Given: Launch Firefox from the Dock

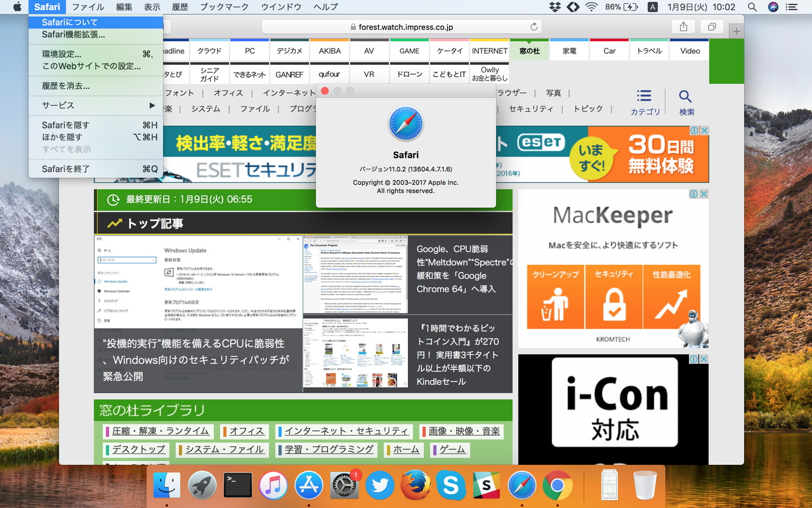Looking at the screenshot, I should click(416, 485).
